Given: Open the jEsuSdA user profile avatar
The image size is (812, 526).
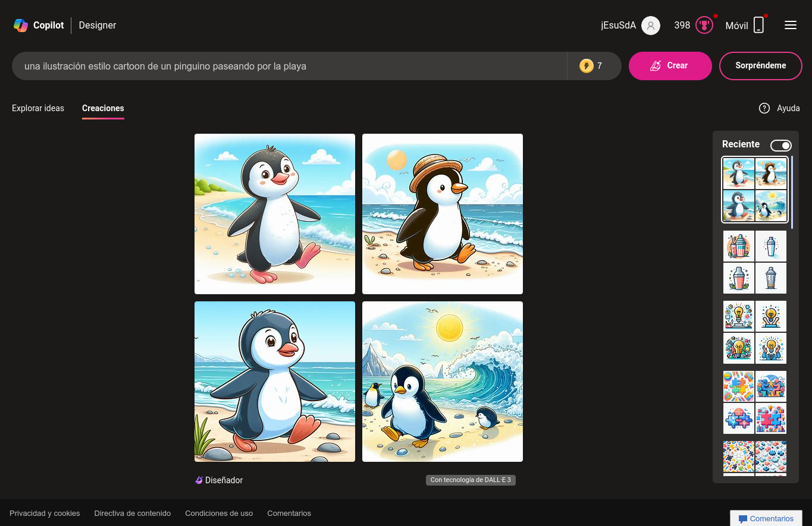Looking at the screenshot, I should 651,26.
